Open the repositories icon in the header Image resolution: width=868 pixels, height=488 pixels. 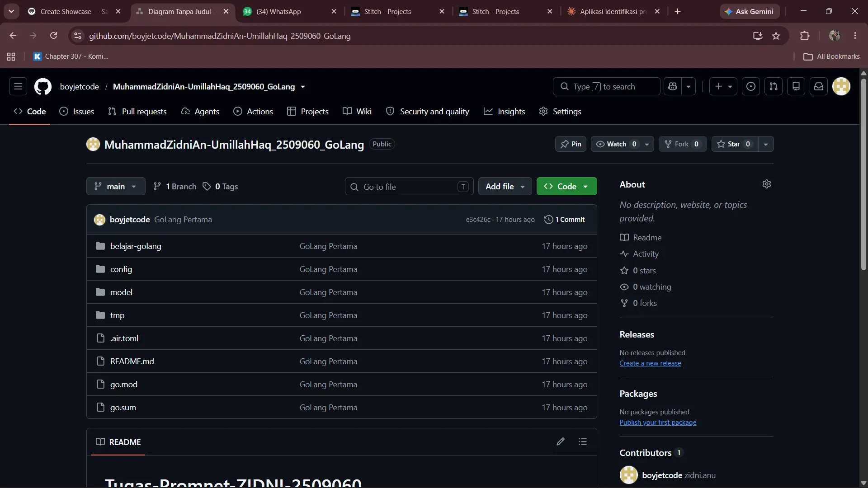796,86
